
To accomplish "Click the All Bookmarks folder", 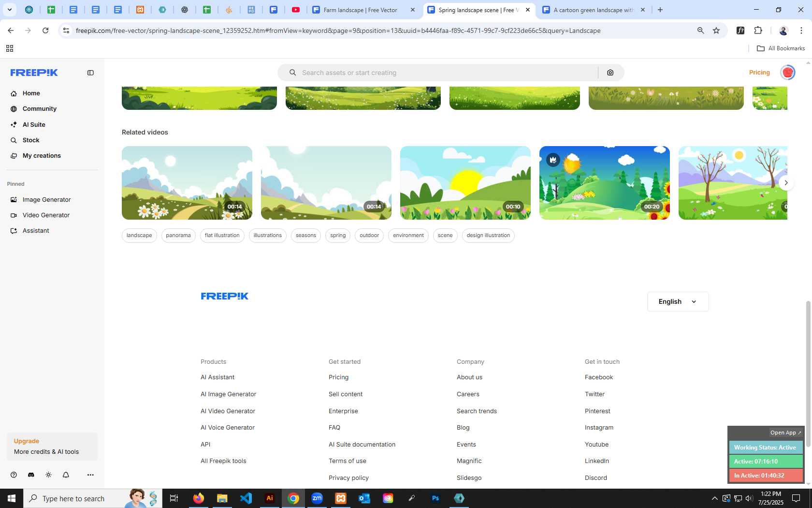I will 781,48.
